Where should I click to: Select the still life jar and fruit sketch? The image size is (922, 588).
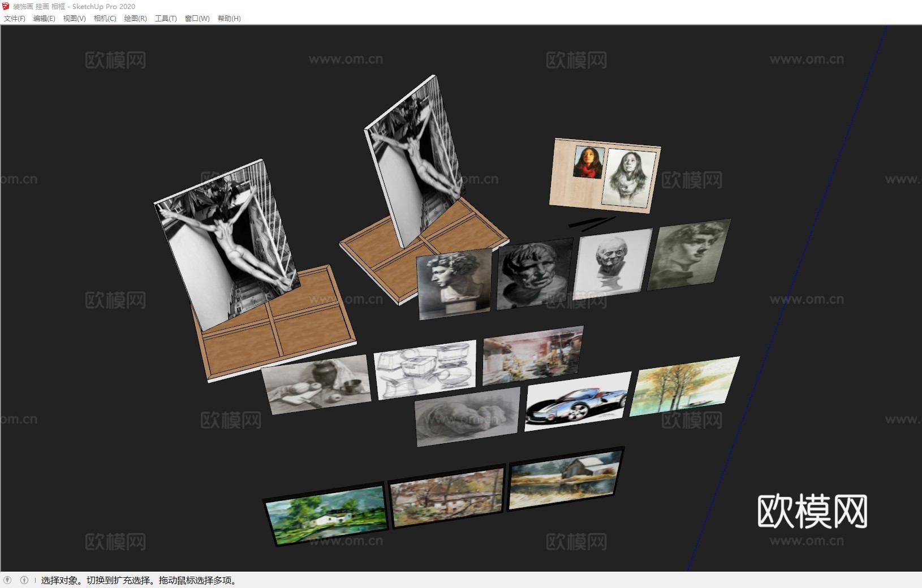[x=316, y=384]
